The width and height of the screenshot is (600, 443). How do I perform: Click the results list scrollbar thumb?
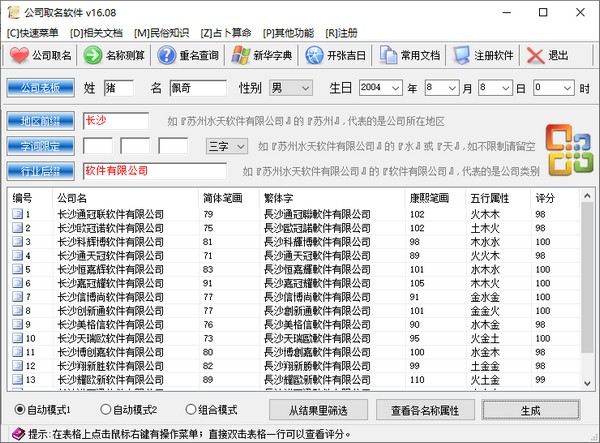click(587, 278)
